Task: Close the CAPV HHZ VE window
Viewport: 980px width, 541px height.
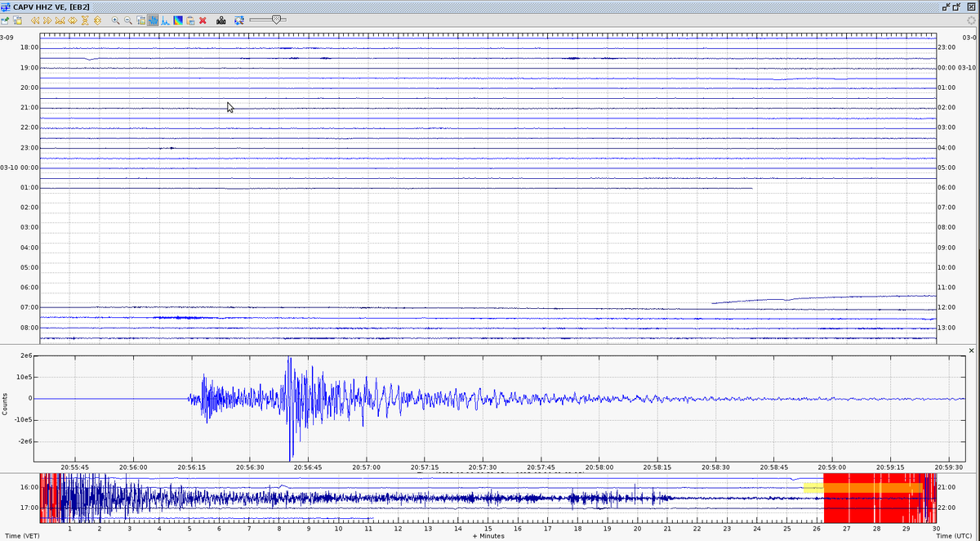Action: point(971,6)
